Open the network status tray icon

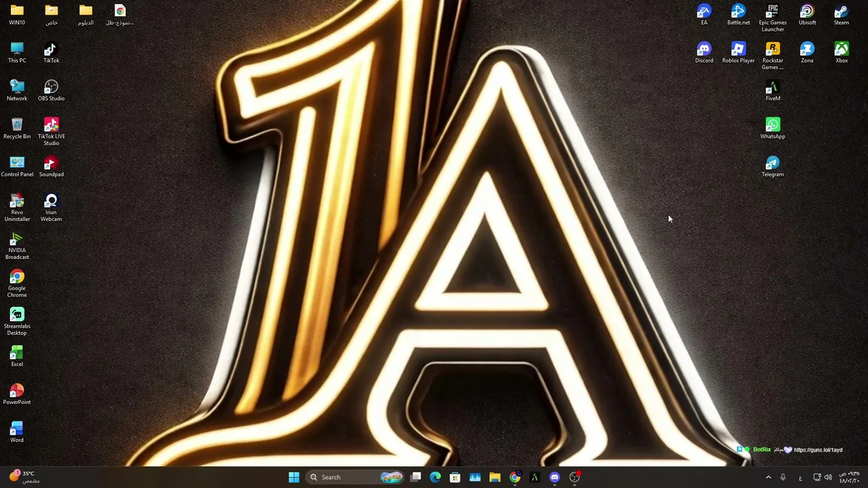click(817, 477)
